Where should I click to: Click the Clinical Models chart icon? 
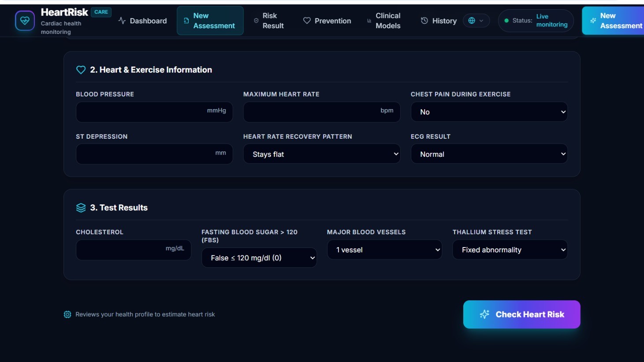[x=369, y=21]
